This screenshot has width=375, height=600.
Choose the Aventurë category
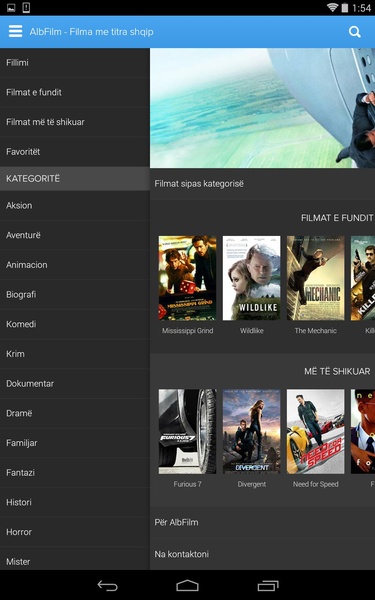point(75,235)
